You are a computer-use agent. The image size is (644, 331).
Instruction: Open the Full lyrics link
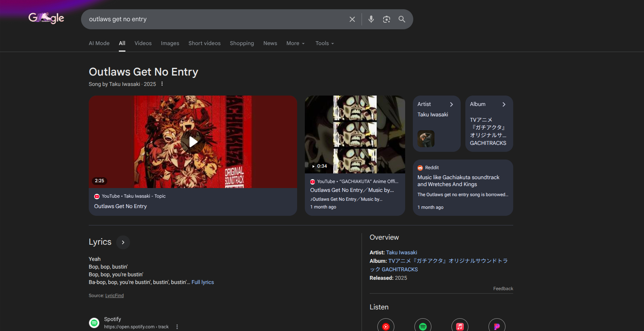[x=203, y=282]
